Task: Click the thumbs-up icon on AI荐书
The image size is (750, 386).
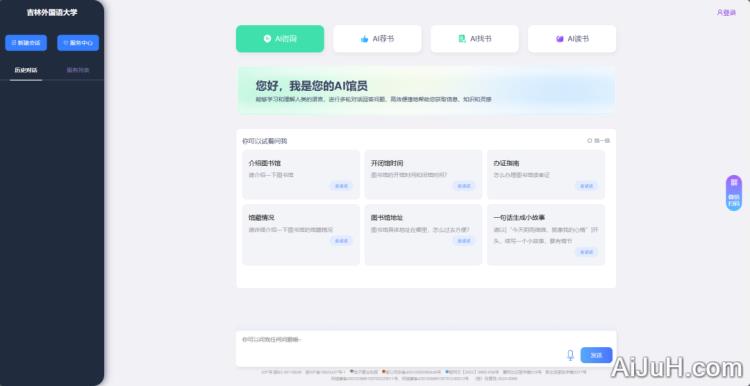Action: coord(364,39)
